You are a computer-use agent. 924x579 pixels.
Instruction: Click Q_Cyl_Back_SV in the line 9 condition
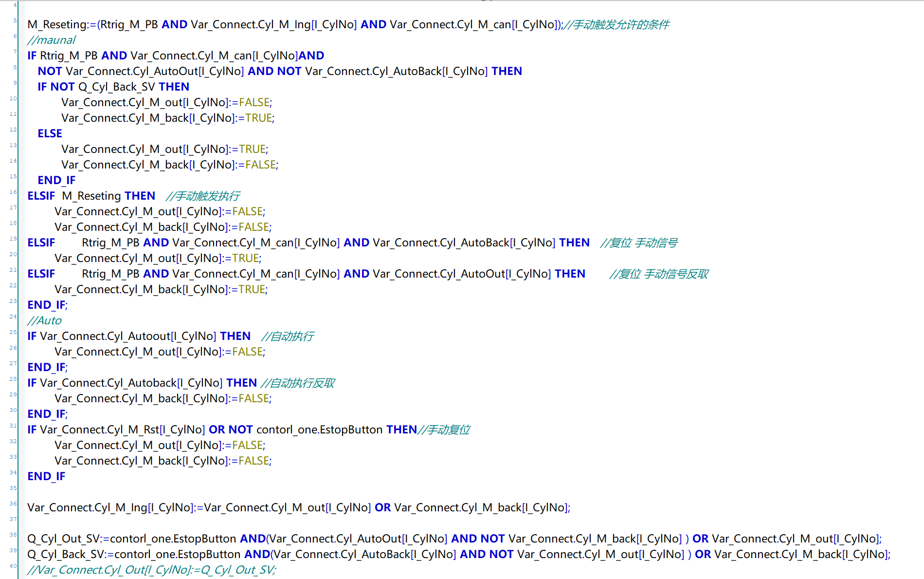click(116, 87)
